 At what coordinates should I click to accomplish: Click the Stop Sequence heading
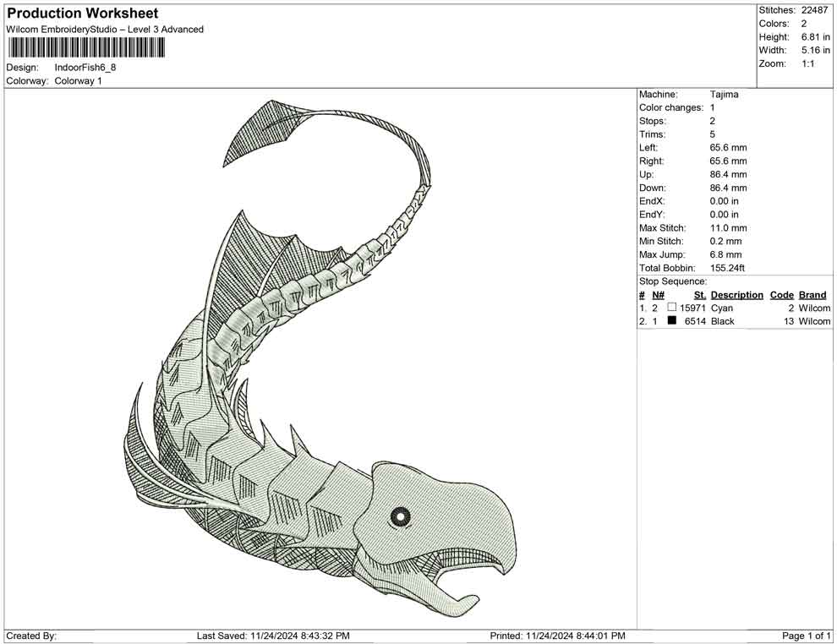pyautogui.click(x=673, y=281)
